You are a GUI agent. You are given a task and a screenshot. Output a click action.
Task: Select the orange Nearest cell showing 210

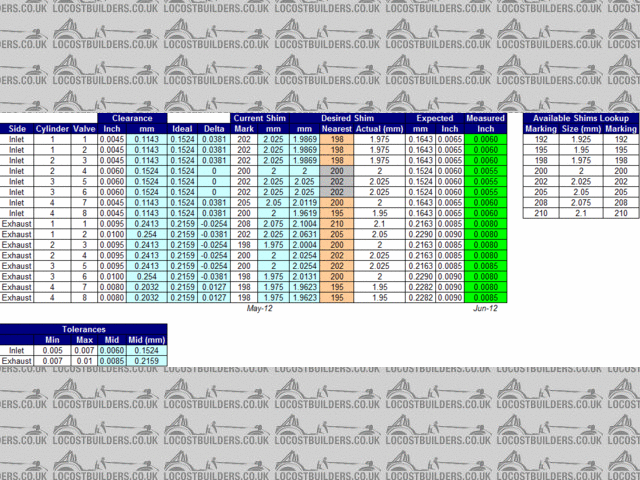[336, 224]
